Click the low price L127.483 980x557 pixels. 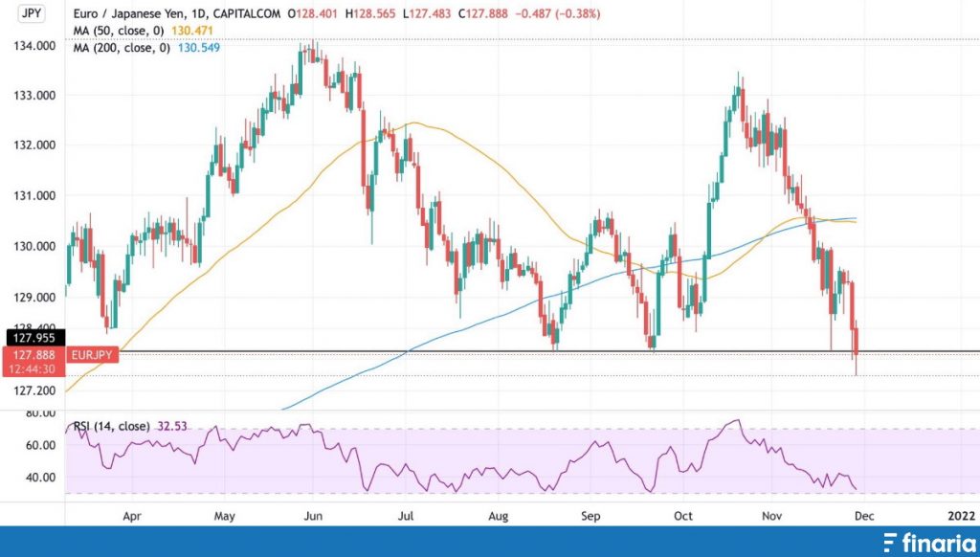(x=428, y=13)
